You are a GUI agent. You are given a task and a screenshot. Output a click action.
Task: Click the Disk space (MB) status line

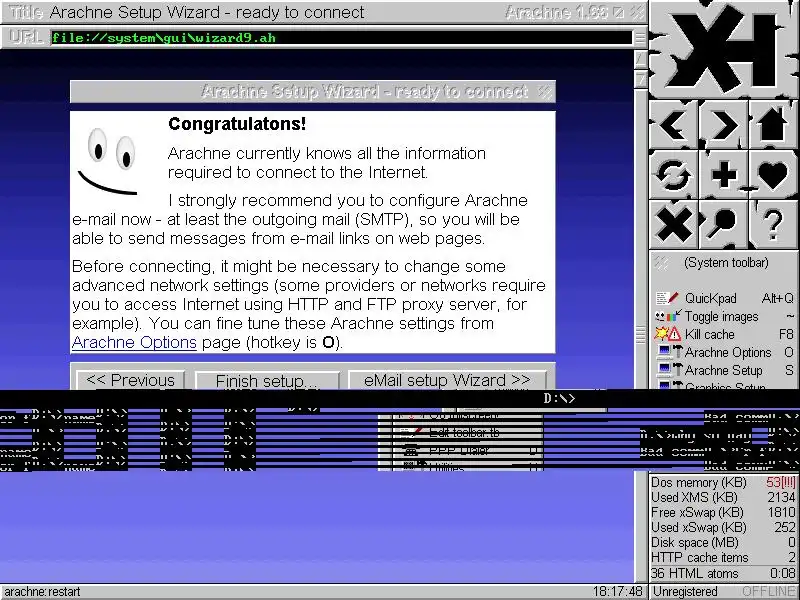click(723, 542)
